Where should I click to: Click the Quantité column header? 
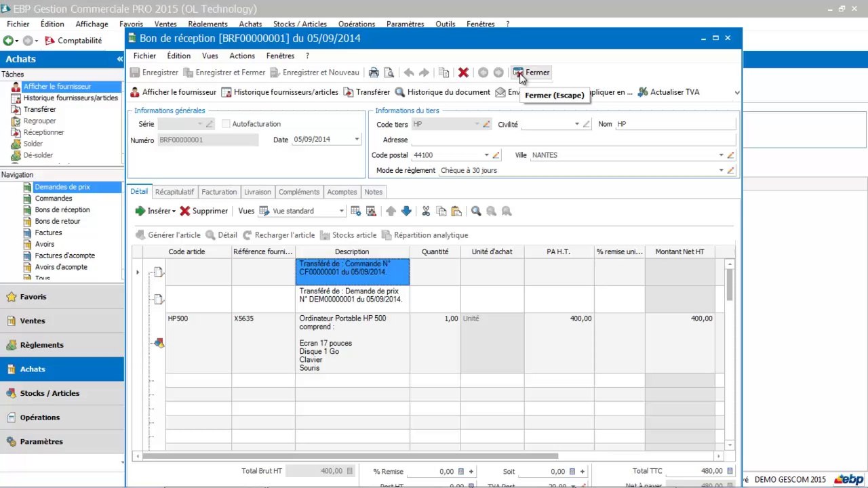click(435, 251)
